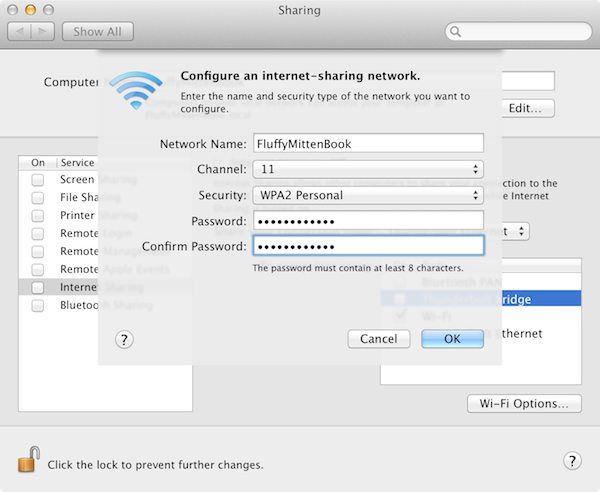Confirm network settings with OK

point(452,339)
